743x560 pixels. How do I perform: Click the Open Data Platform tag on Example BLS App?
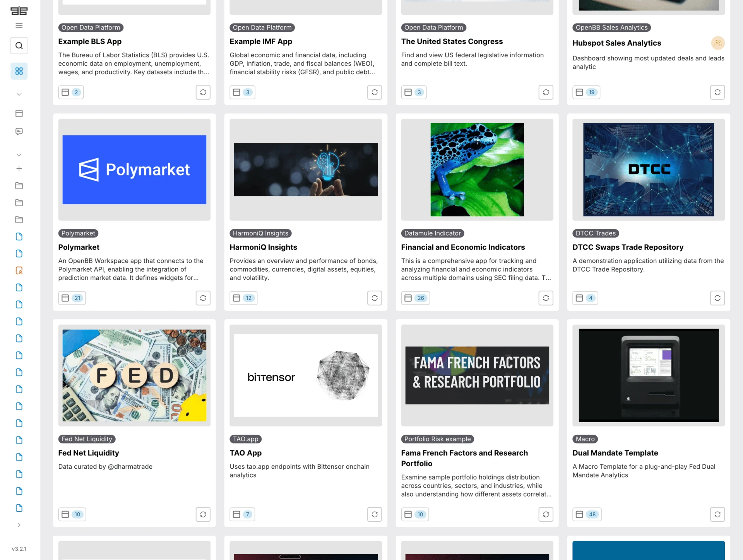(x=91, y=27)
